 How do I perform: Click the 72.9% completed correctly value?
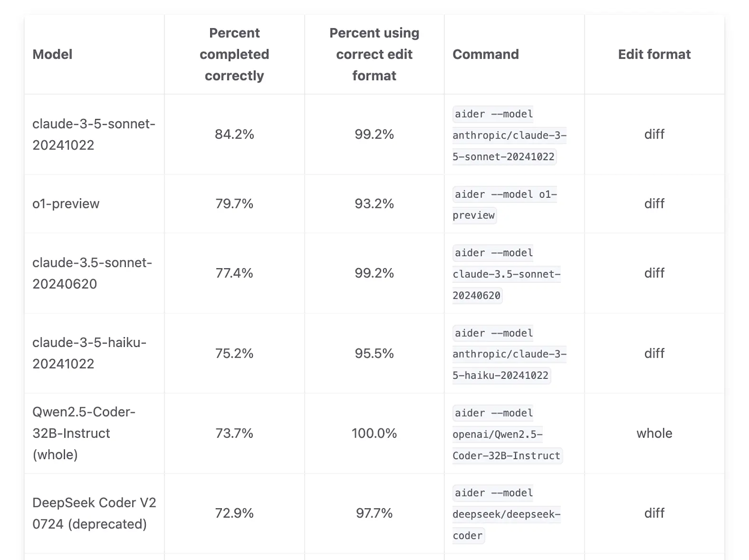click(234, 513)
